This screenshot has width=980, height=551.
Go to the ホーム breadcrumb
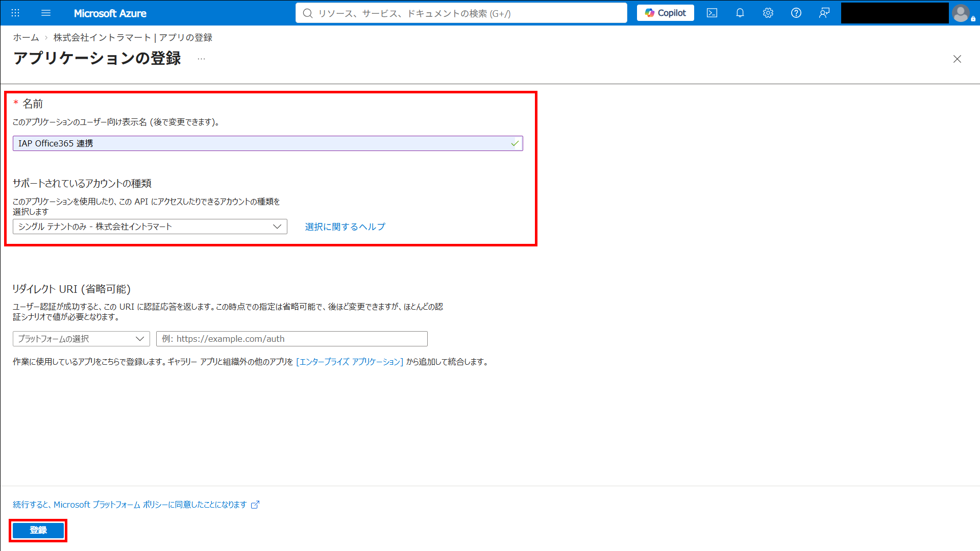[x=26, y=37]
